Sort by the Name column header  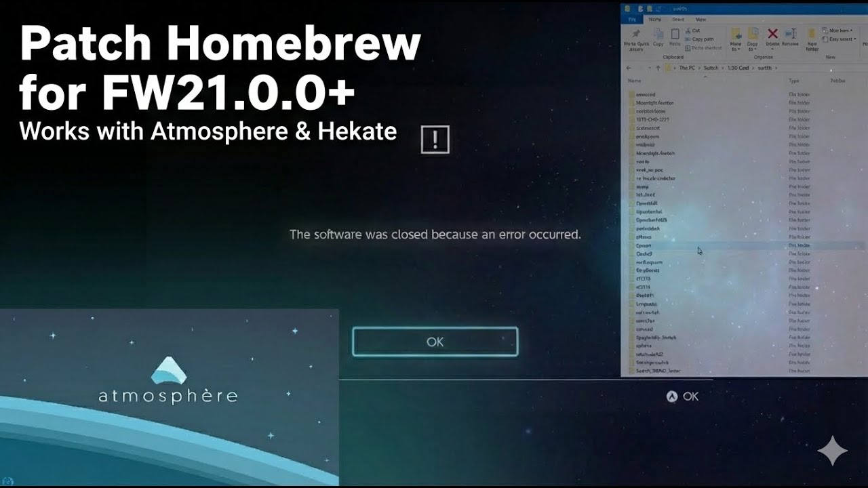click(x=634, y=81)
